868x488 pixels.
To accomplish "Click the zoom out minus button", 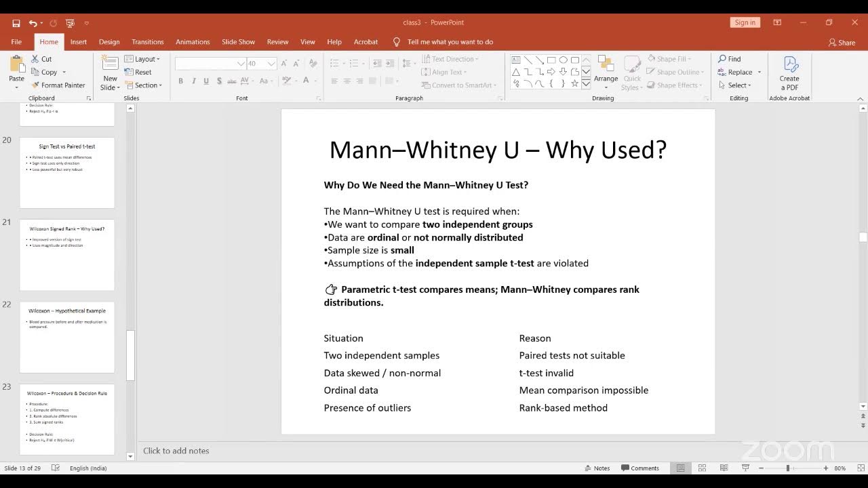I will point(762,468).
